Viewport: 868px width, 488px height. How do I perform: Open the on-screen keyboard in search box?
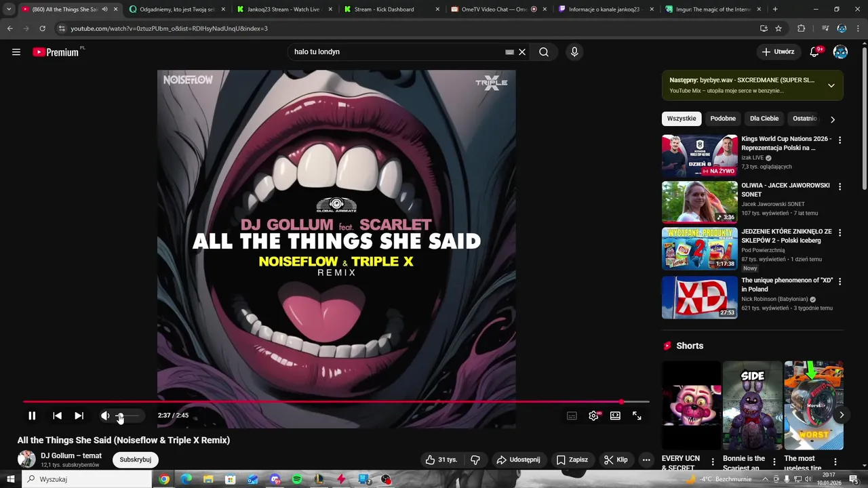(x=509, y=52)
